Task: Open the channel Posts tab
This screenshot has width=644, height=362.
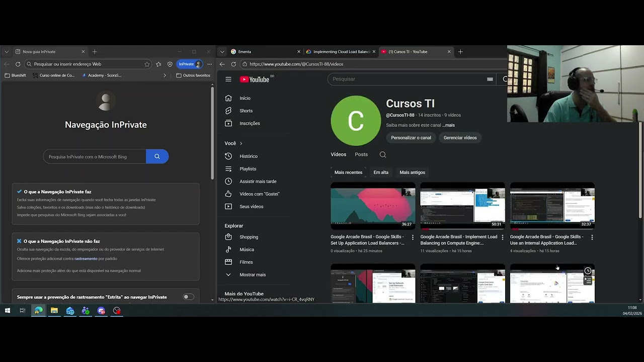Action: click(x=361, y=154)
